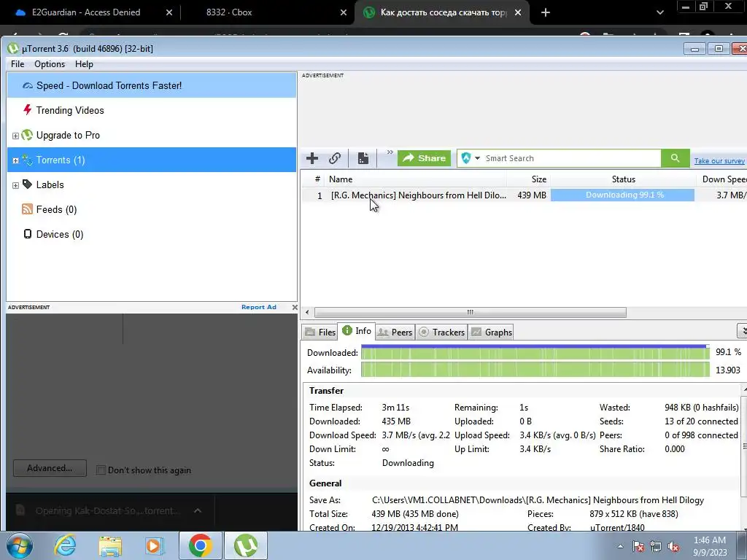Click the Advanced... button
747x560 pixels.
click(x=50, y=468)
